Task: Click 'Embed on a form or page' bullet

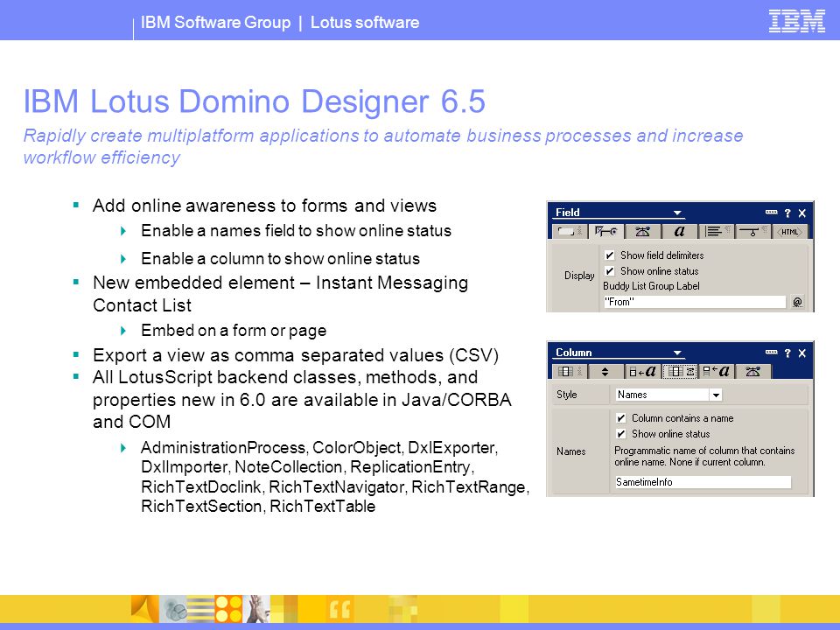Action: click(x=234, y=331)
